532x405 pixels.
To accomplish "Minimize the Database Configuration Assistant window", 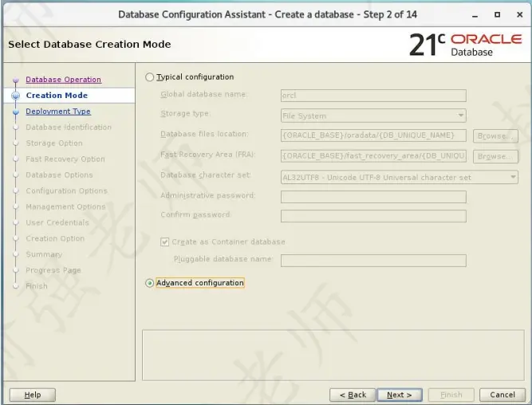I will (475, 15).
